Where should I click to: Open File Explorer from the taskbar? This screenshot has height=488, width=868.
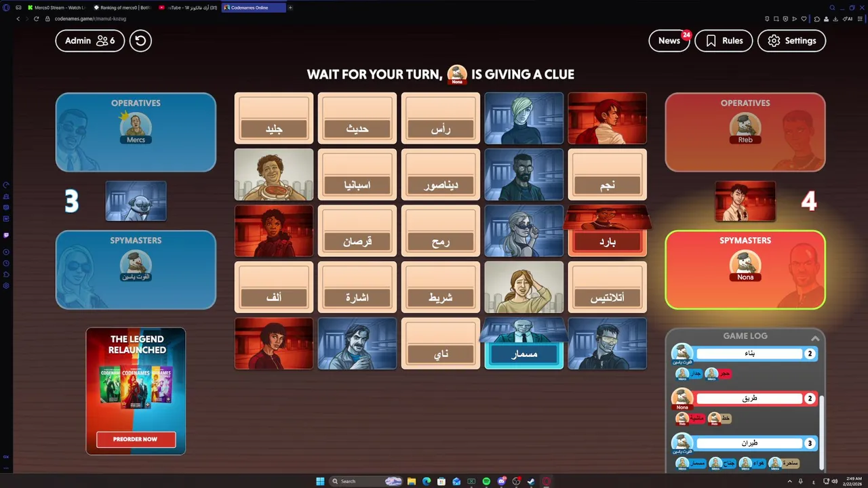tap(411, 481)
